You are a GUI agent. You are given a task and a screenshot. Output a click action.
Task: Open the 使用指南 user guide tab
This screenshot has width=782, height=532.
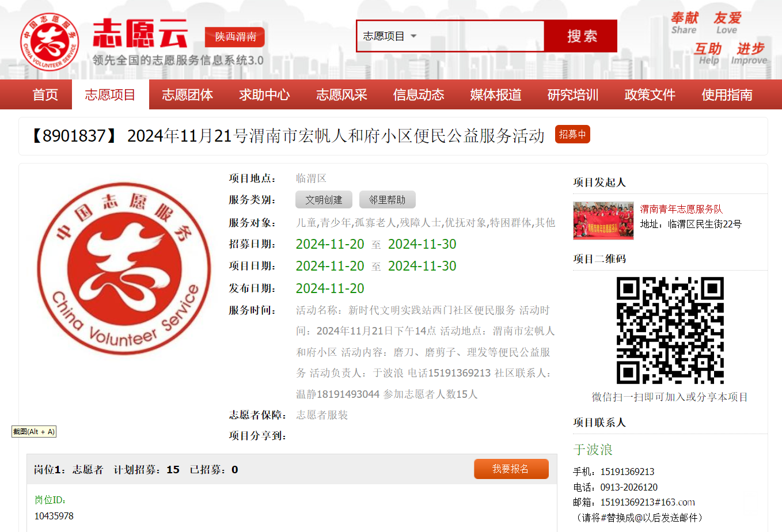(x=727, y=95)
